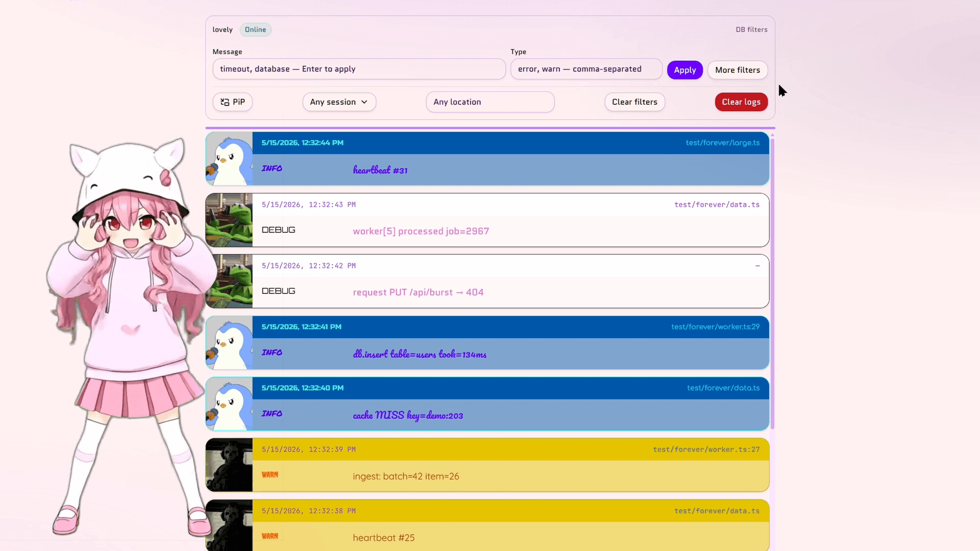Click the red Clear logs button
This screenshot has width=980, height=551.
[x=741, y=102]
